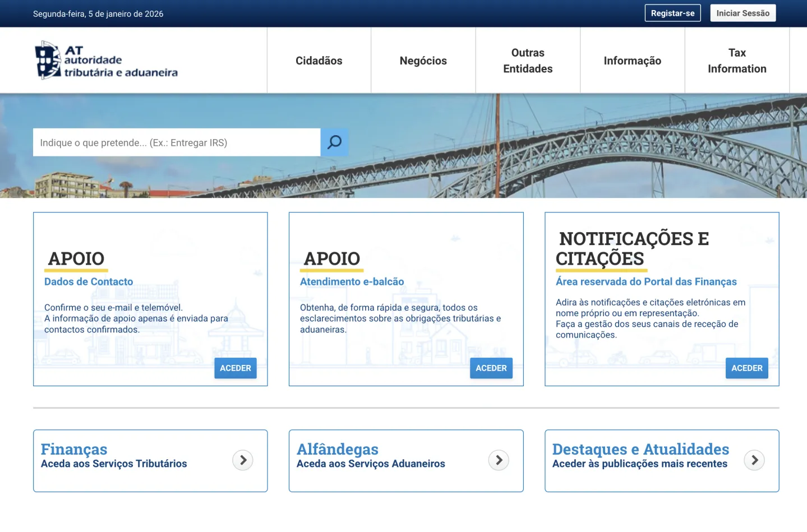Click the arrow on Destaques e Atualidades card
This screenshot has width=807, height=532.
754,460
